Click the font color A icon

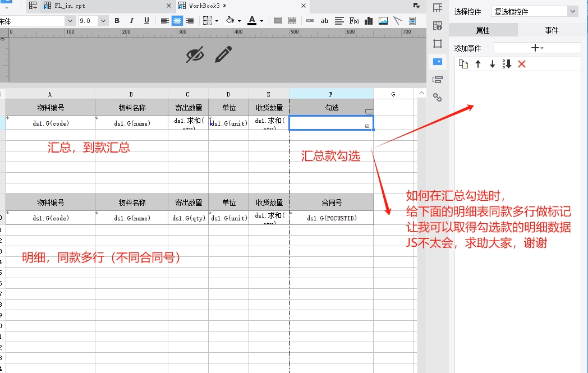coord(252,21)
